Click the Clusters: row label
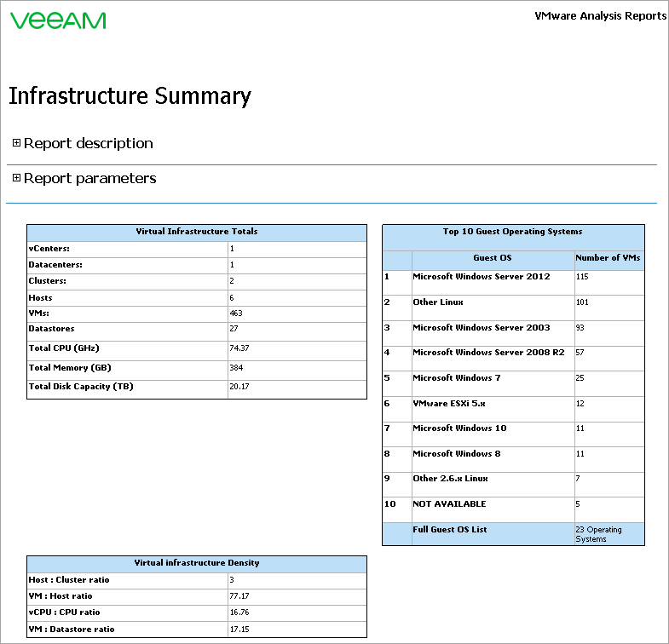Viewport: 669px width, 644px height. pos(48,281)
